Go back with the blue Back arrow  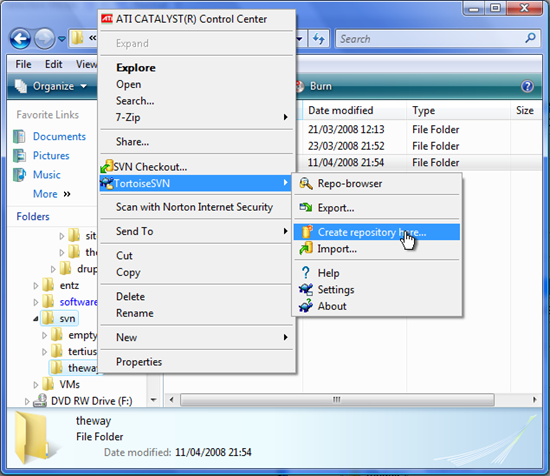[20, 39]
